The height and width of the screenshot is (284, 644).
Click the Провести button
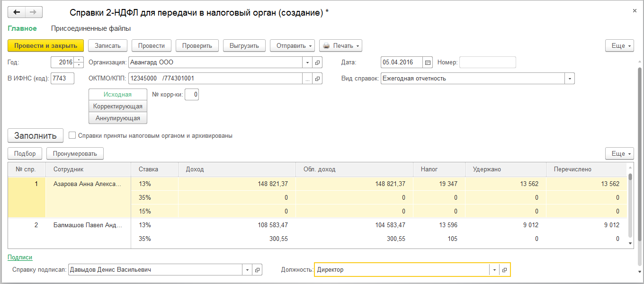(152, 45)
